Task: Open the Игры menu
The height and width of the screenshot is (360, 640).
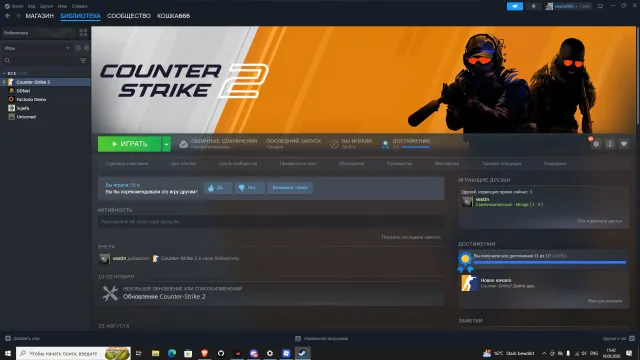Action: pyautogui.click(x=62, y=6)
